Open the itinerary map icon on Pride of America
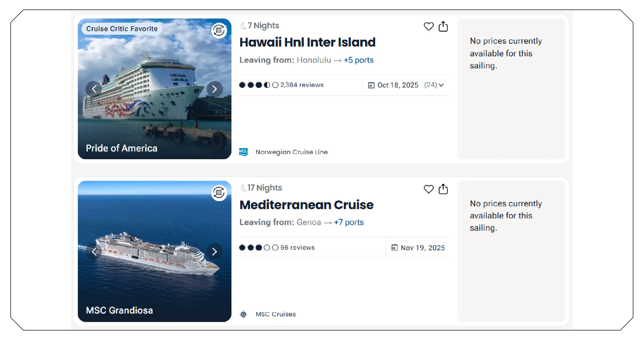644x340 pixels. pos(219,30)
